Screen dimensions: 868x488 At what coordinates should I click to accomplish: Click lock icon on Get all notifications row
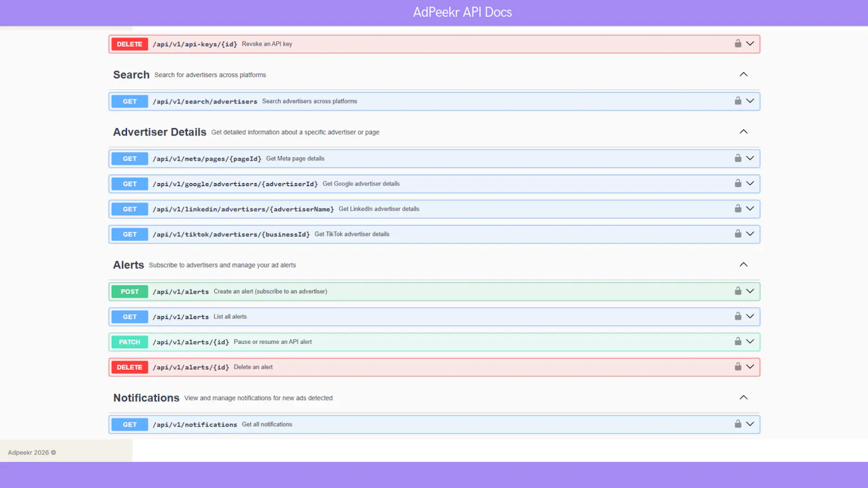[738, 424]
